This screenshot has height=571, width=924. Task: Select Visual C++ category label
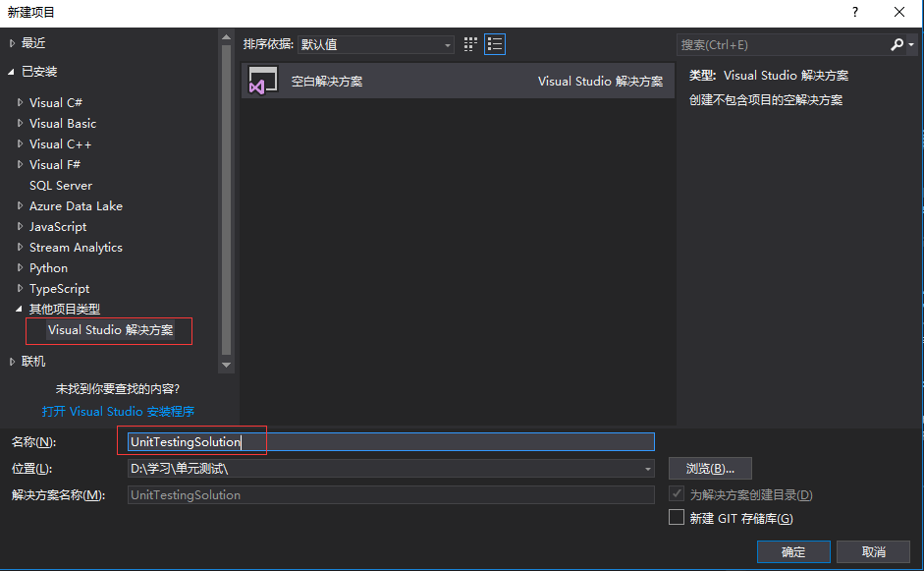(60, 143)
